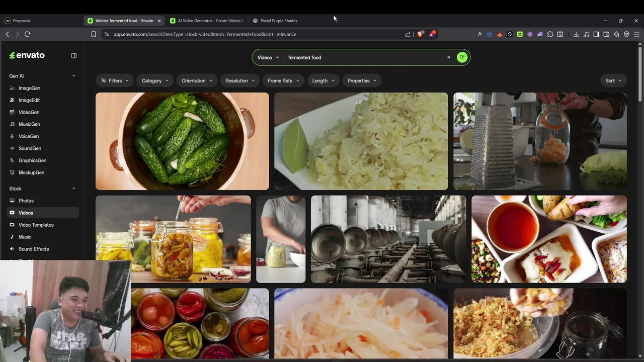Open the extensions puzzle icon

click(x=550, y=34)
